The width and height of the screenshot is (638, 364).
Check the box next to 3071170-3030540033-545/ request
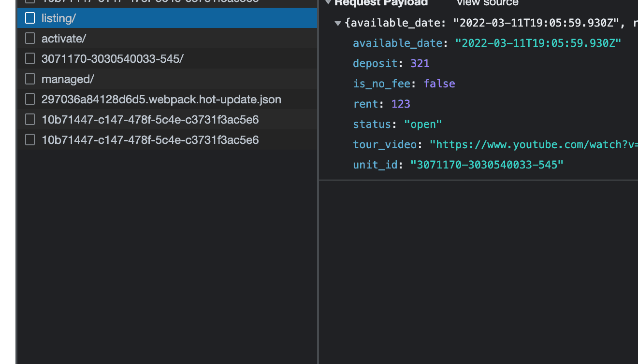point(30,59)
